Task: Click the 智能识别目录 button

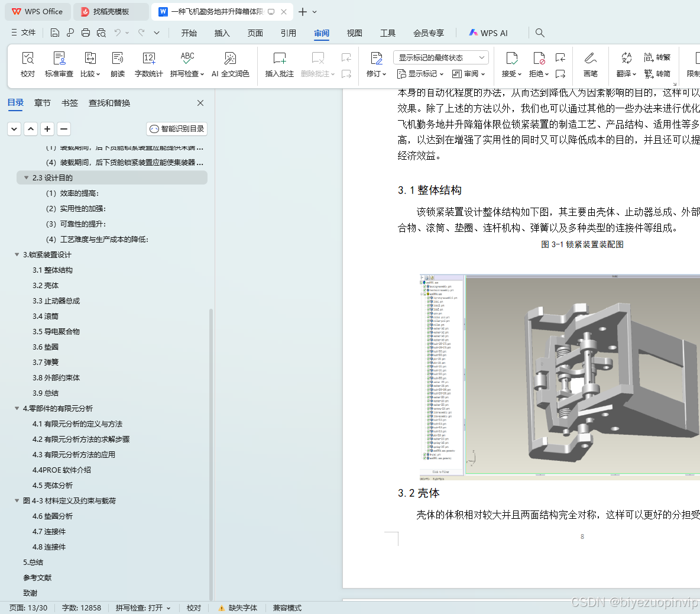Action: tap(177, 129)
